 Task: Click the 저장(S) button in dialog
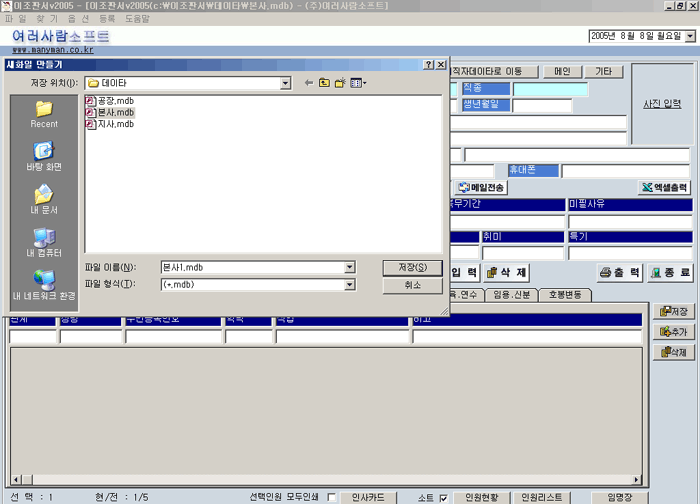pos(411,267)
